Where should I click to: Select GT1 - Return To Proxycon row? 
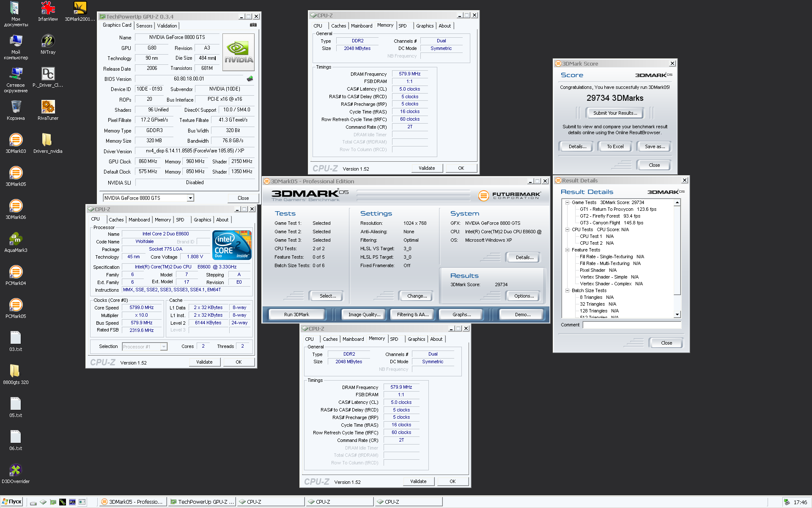(x=618, y=210)
